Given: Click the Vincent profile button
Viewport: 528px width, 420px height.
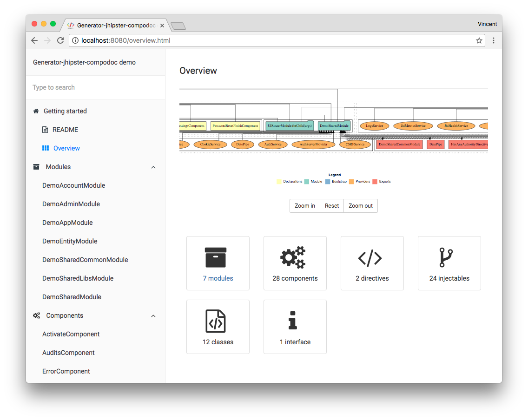Looking at the screenshot, I should (x=487, y=24).
